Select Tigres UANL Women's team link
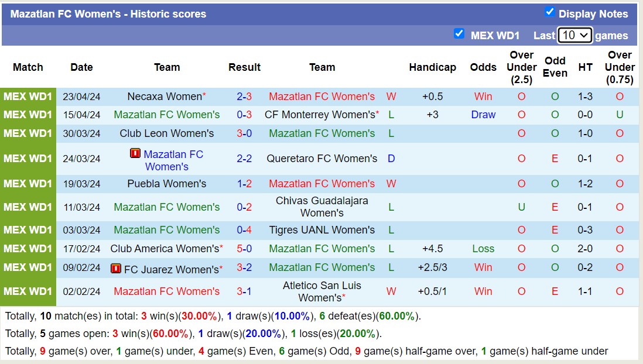 (x=322, y=230)
